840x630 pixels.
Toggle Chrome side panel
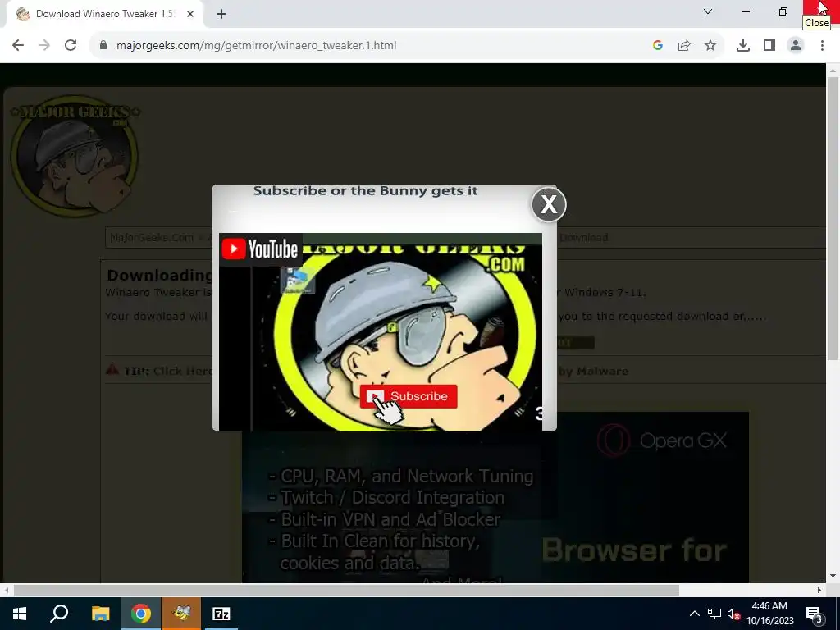point(769,46)
